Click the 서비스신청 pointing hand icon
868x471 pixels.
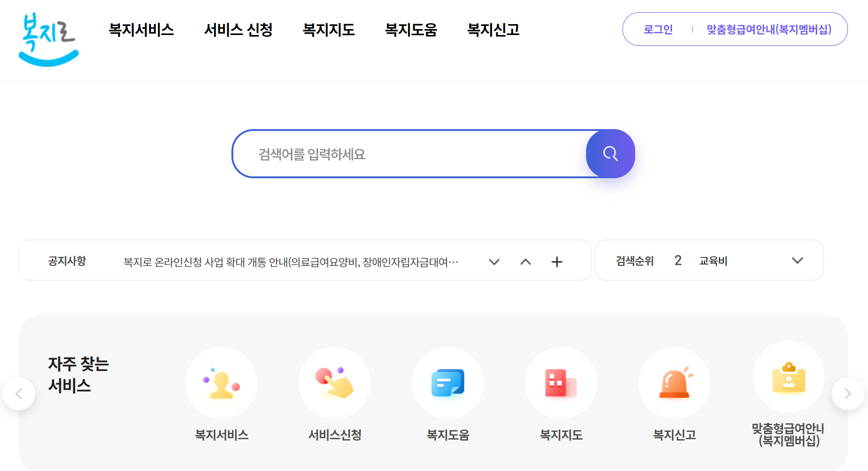pos(335,383)
